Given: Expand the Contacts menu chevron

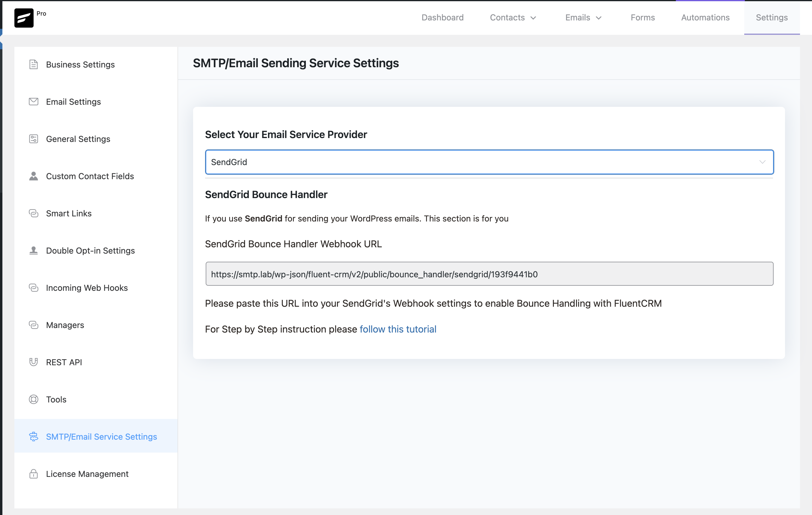Looking at the screenshot, I should click(533, 18).
